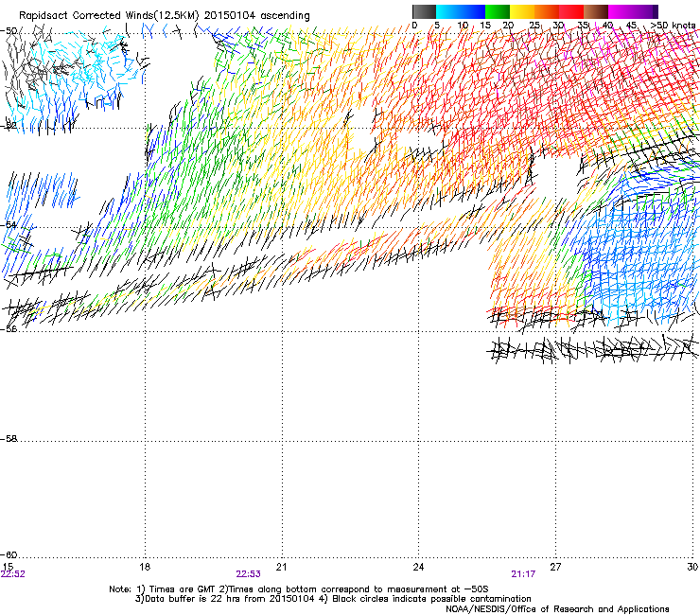The width and height of the screenshot is (700, 615).
Task: Select the blue 10-15 knots legend swatch
Action: [473, 11]
